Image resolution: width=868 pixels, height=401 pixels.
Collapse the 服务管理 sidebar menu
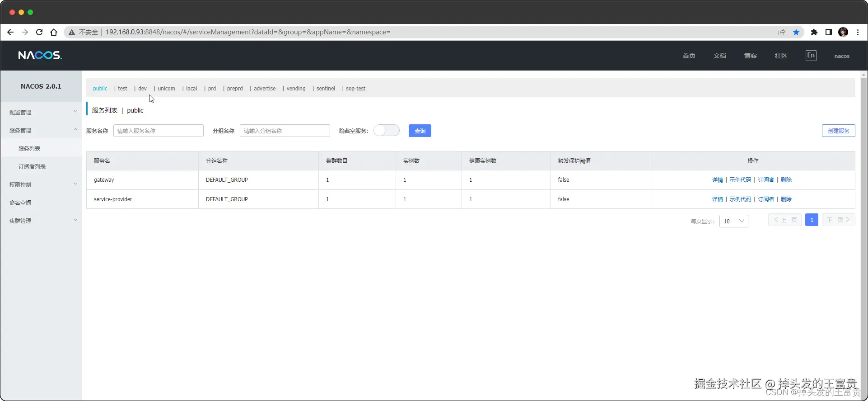pos(41,130)
